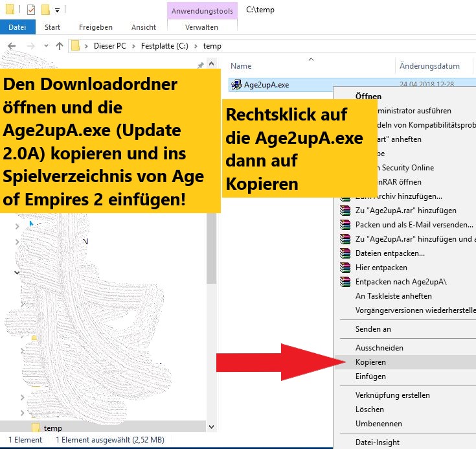This screenshot has height=449, width=476.
Task: Sort the file list by Name column
Action: pyautogui.click(x=241, y=66)
